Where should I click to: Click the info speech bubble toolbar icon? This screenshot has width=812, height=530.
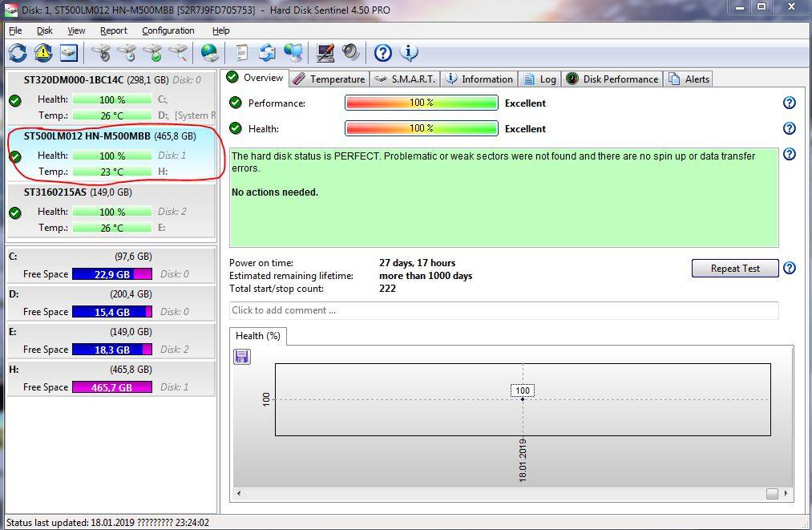[409, 53]
